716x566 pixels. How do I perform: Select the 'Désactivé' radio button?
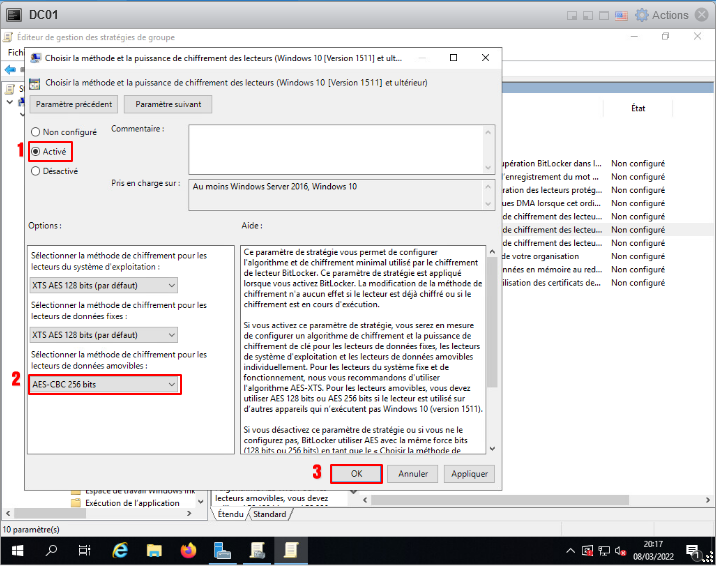[37, 171]
